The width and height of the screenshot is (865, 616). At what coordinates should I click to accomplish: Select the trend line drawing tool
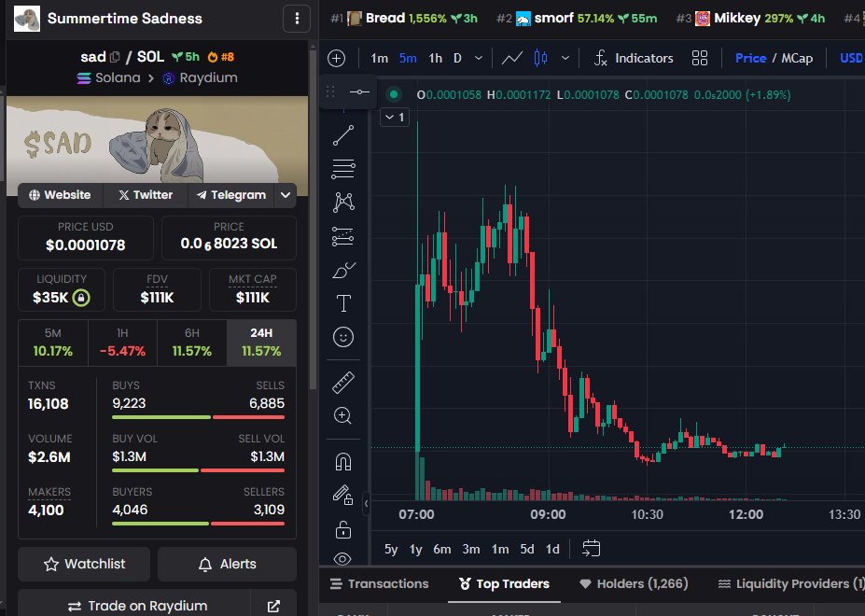coord(343,135)
